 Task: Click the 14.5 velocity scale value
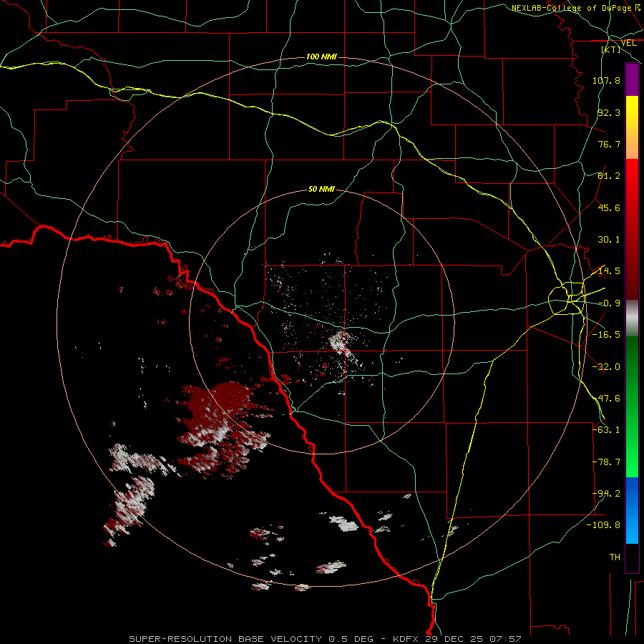(609, 271)
